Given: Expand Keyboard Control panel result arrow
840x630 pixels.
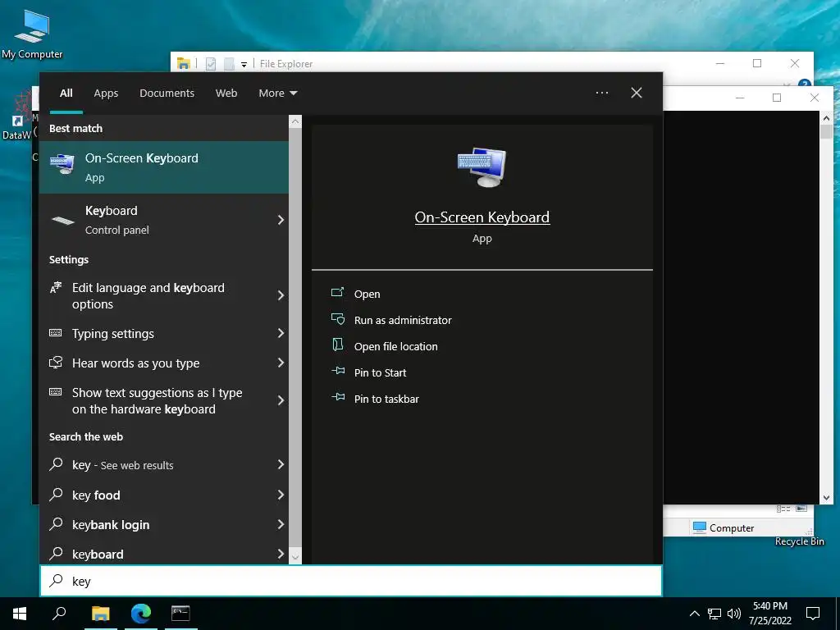Looking at the screenshot, I should (x=281, y=220).
